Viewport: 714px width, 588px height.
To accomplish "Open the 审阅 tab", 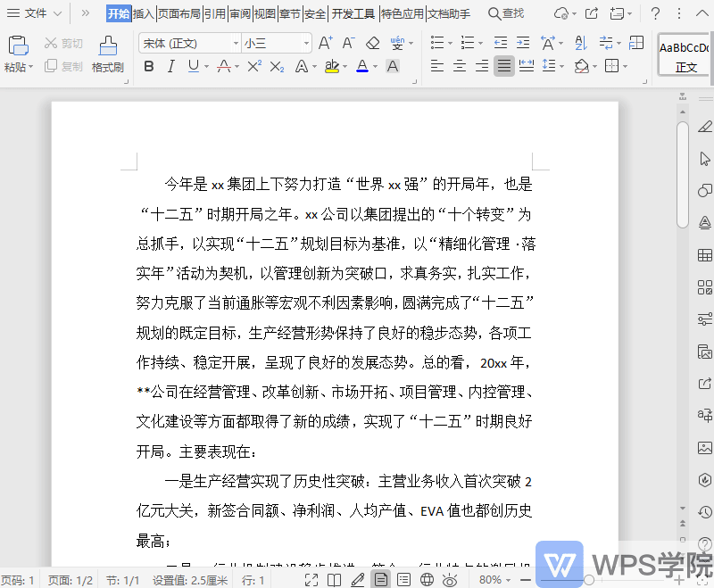I will click(x=240, y=13).
